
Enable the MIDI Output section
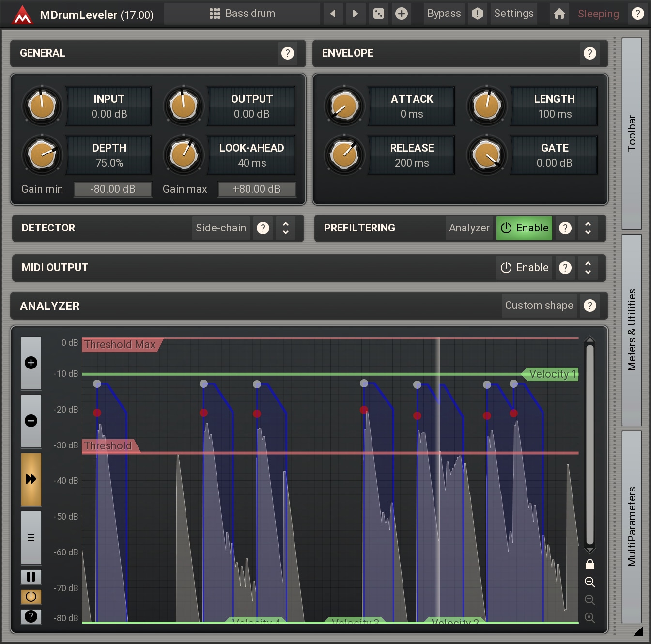[524, 268]
